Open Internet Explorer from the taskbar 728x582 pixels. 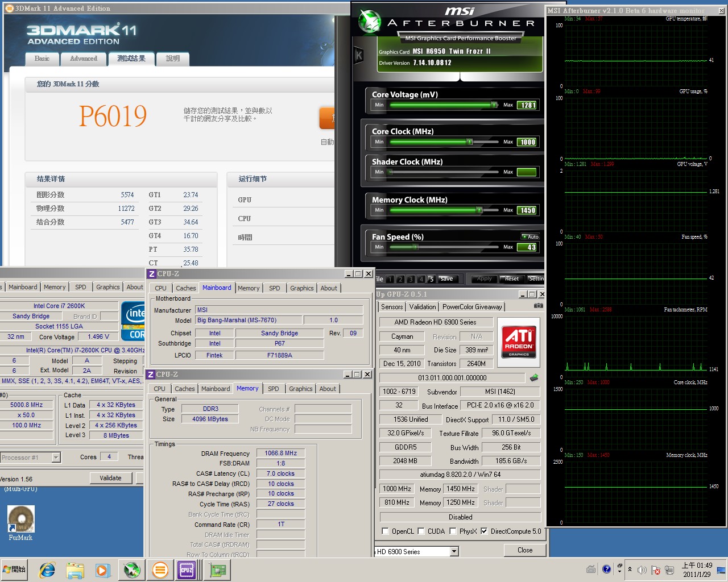click(47, 569)
